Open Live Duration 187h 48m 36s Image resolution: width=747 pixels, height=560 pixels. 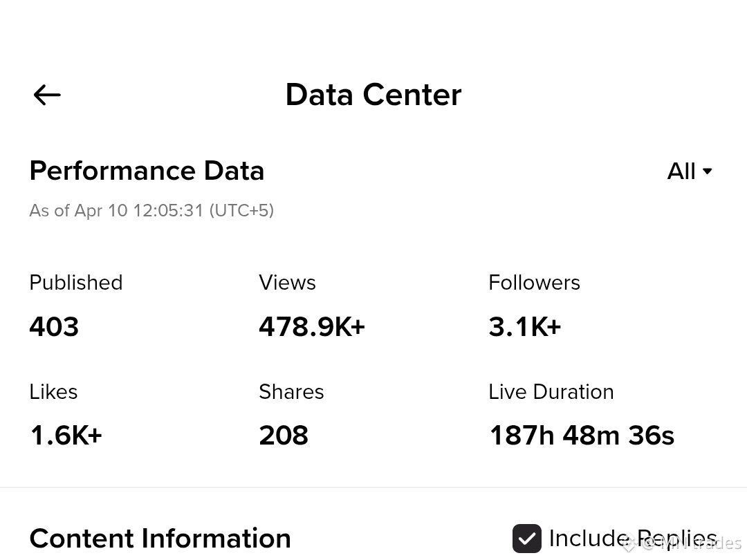click(582, 436)
